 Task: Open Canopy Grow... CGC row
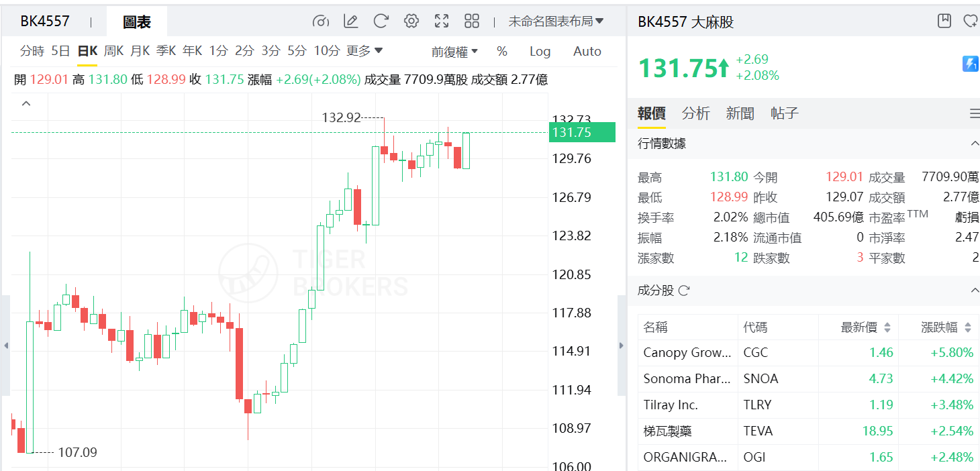809,352
